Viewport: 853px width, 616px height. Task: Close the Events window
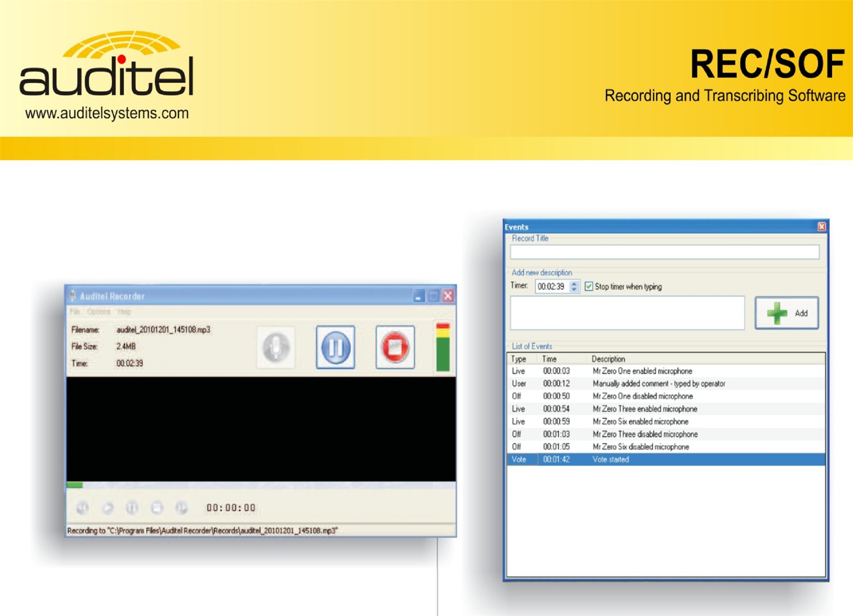(x=821, y=227)
